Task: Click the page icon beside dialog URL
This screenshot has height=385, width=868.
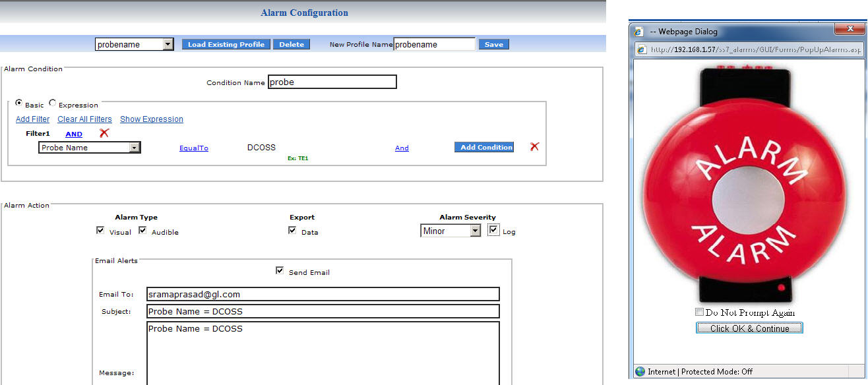Action: tap(642, 49)
